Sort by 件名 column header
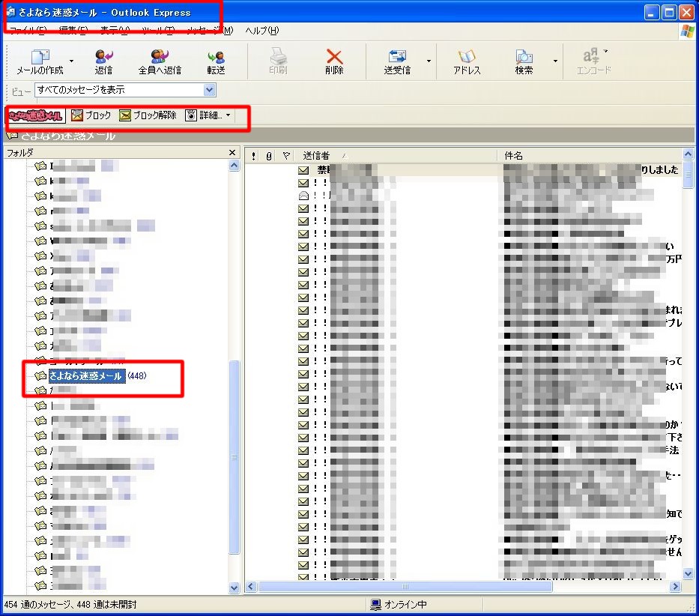The image size is (699, 616). 590,156
